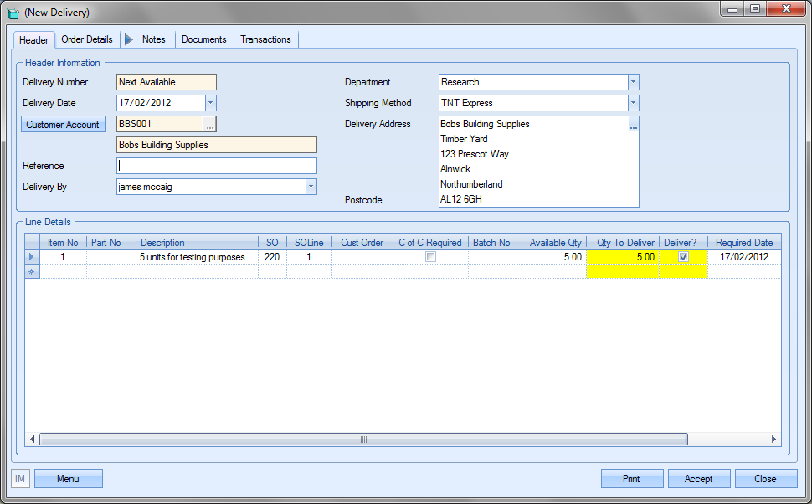The image size is (812, 504).
Task: Switch to the Order Details tab
Action: (x=87, y=39)
